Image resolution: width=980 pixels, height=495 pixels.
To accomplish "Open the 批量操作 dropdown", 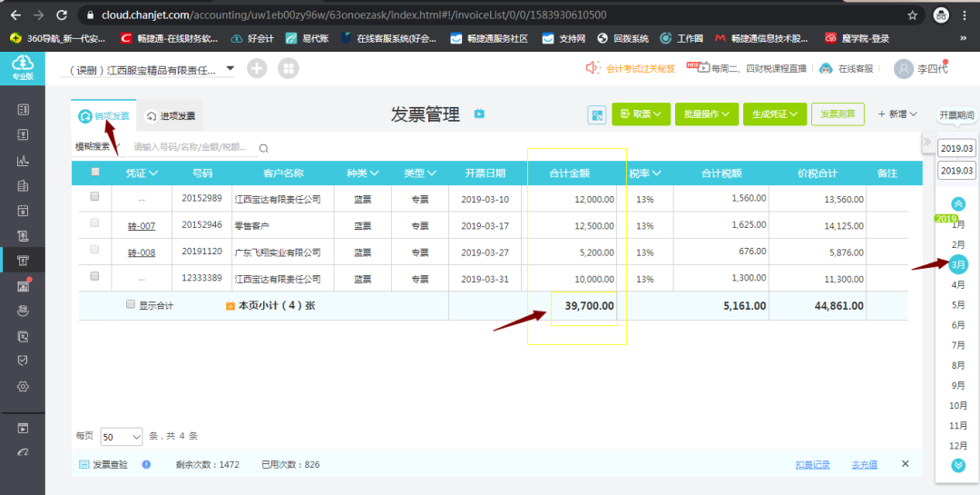I will pos(707,114).
